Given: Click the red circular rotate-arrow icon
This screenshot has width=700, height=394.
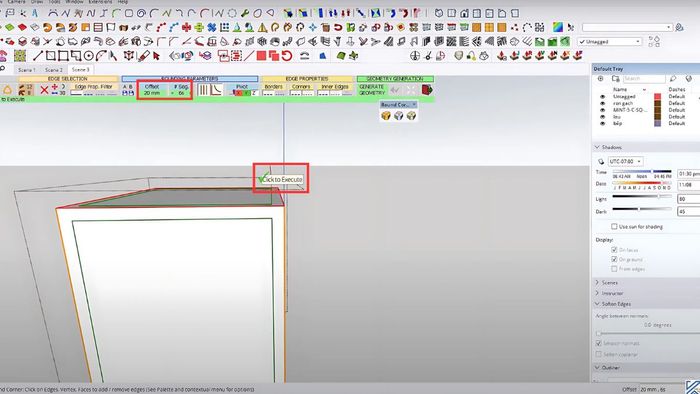Looking at the screenshot, I should (x=287, y=56).
